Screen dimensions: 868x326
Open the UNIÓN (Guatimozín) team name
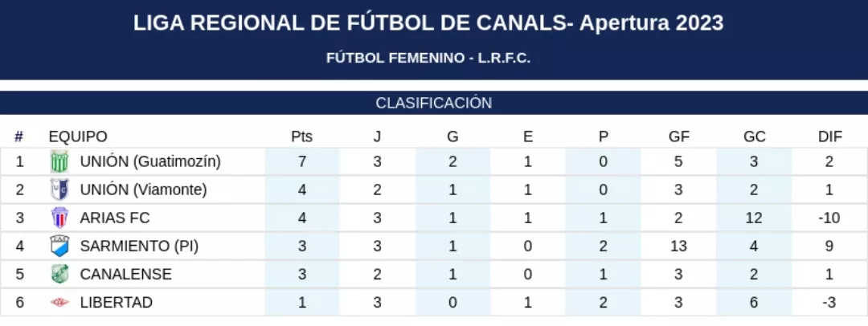click(150, 161)
